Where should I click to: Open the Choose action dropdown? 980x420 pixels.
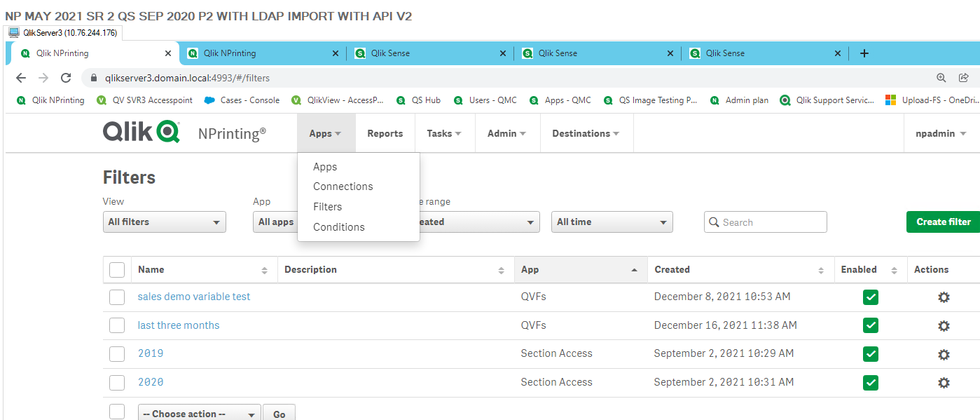[x=199, y=413]
